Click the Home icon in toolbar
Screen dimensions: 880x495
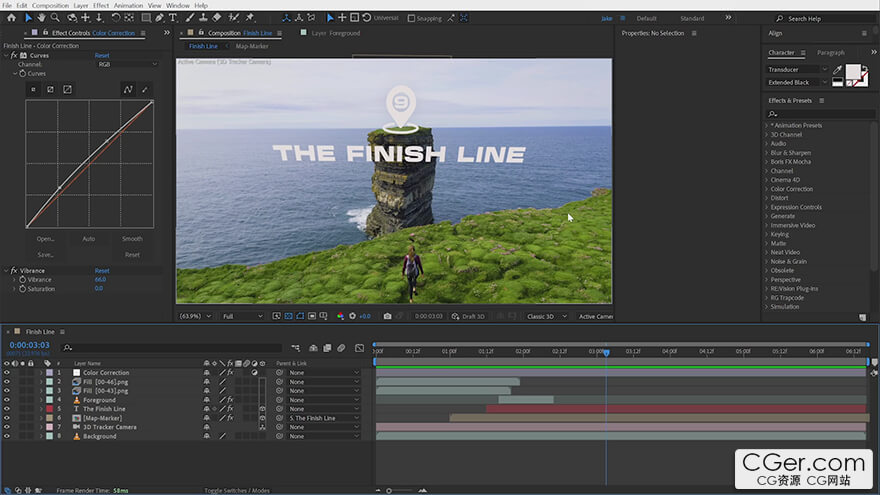(x=11, y=18)
